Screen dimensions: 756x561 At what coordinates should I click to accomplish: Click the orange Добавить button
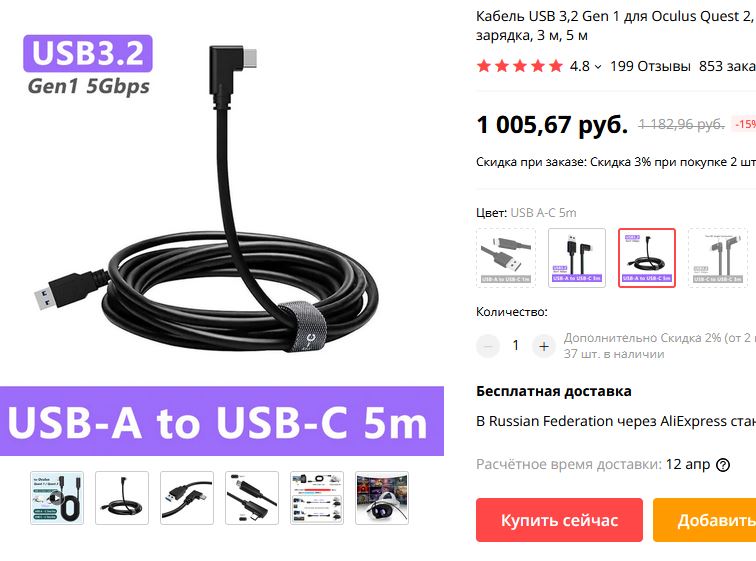[705, 520]
